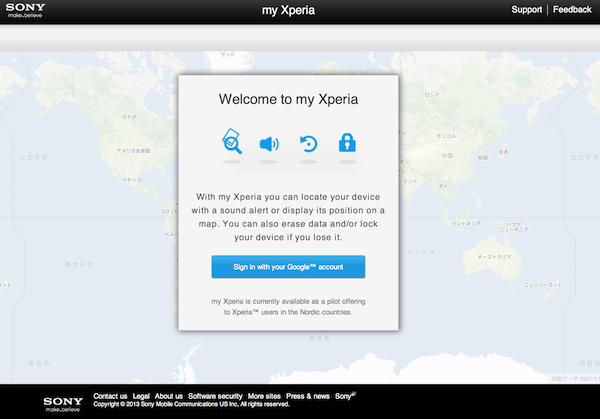Open the Software security footer link

click(215, 396)
